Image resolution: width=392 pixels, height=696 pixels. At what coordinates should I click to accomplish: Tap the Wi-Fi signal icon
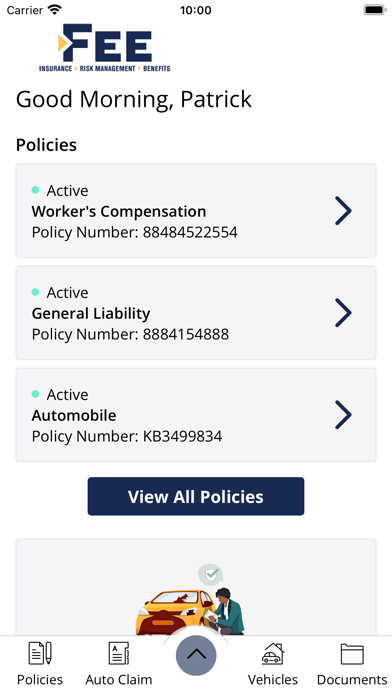click(x=55, y=10)
